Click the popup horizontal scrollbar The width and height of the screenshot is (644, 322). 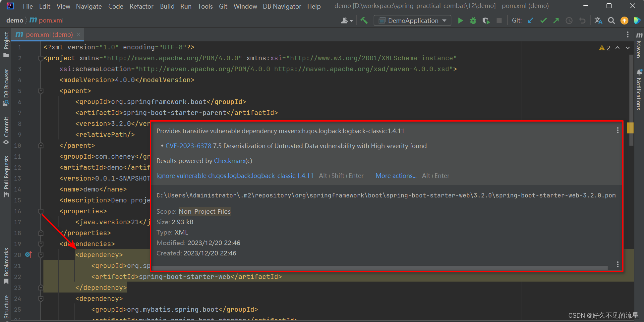coord(380,268)
